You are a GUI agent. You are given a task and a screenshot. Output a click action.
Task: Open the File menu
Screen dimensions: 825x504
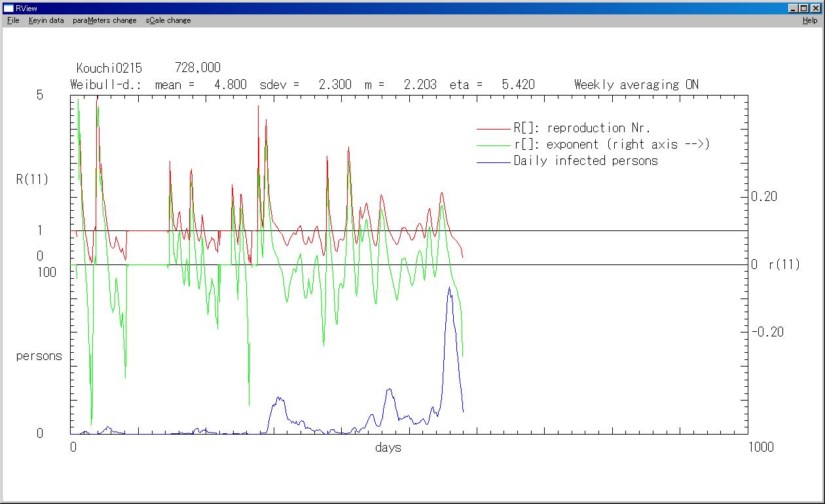13,20
